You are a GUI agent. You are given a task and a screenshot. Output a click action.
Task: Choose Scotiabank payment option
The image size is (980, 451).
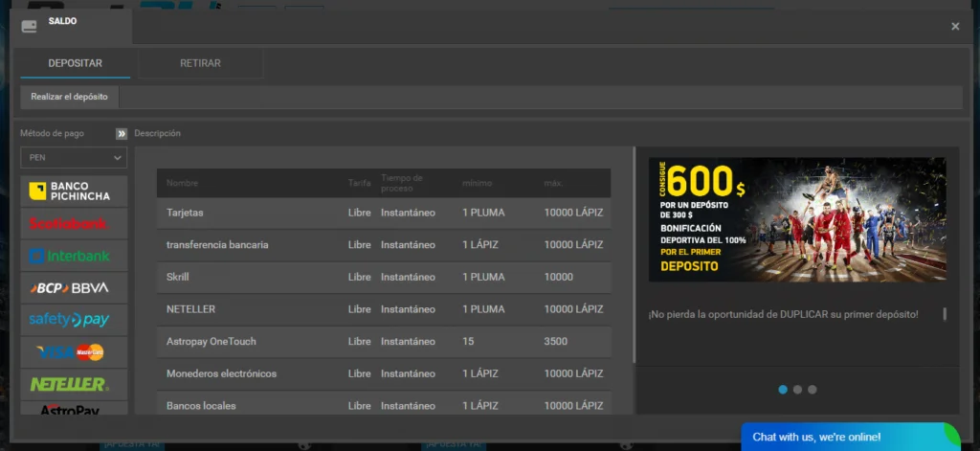point(74,223)
